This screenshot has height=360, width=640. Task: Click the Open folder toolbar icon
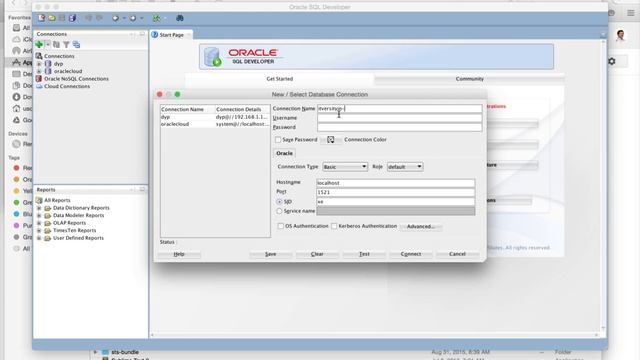point(52,18)
